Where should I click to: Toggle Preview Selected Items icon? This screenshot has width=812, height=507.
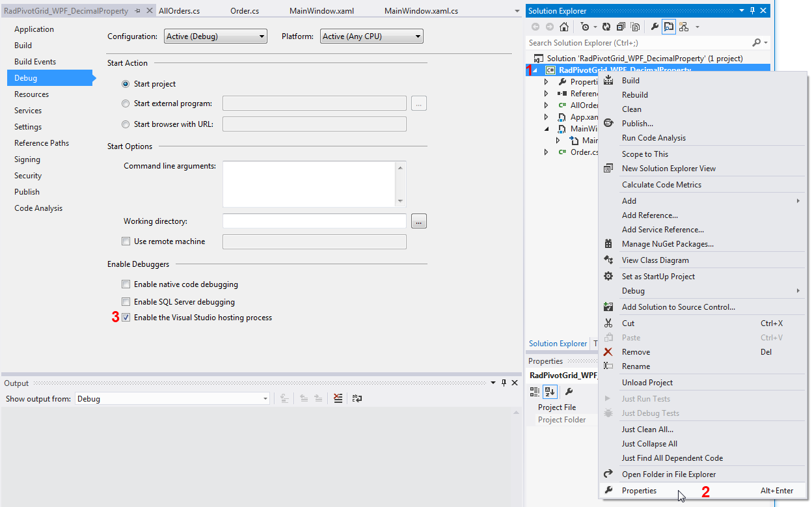669,27
